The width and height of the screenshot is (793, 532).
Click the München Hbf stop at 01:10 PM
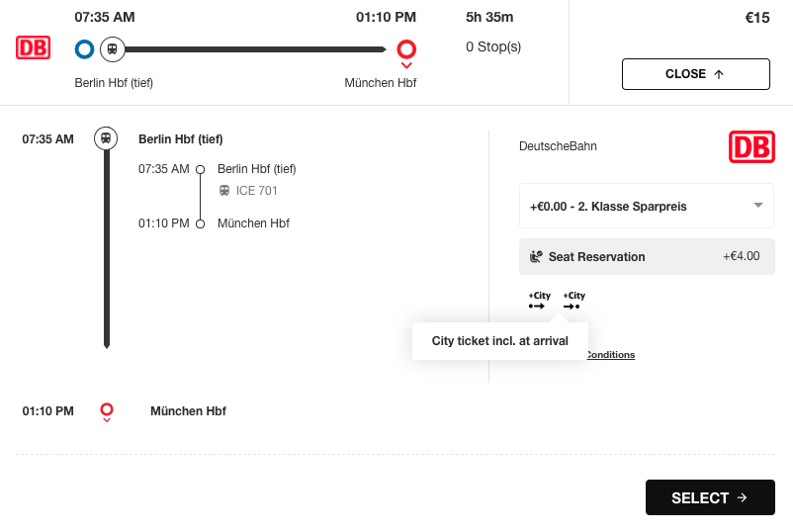click(188, 411)
